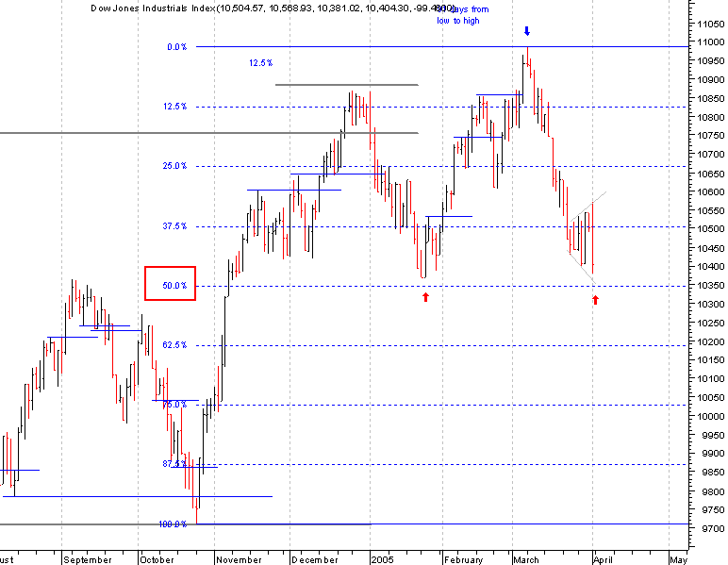Screen dimensions: 728x565
Task: Click the 10750 price axis value
Action: click(710, 136)
